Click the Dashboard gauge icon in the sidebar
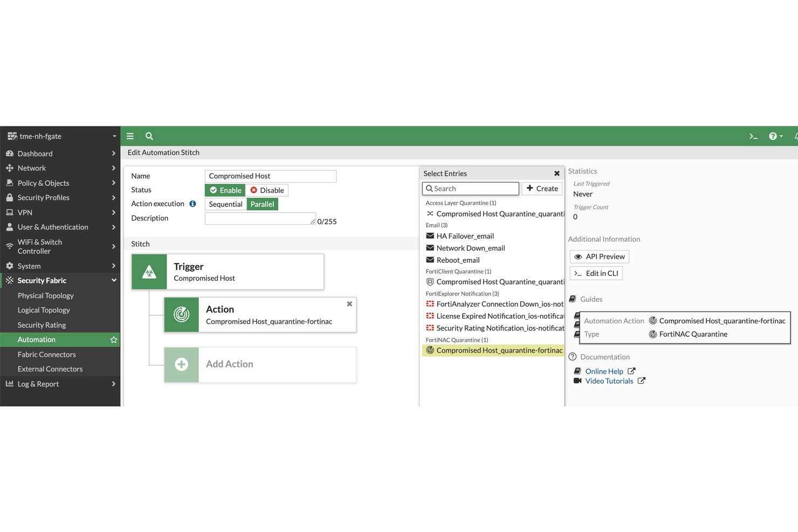The image size is (798, 532). click(10, 154)
